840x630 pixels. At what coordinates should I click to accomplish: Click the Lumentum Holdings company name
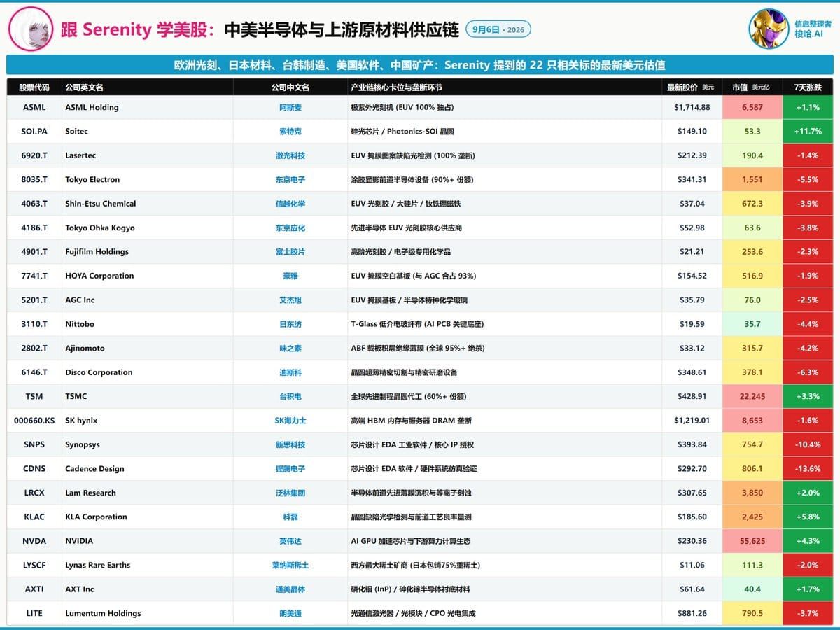(x=103, y=614)
